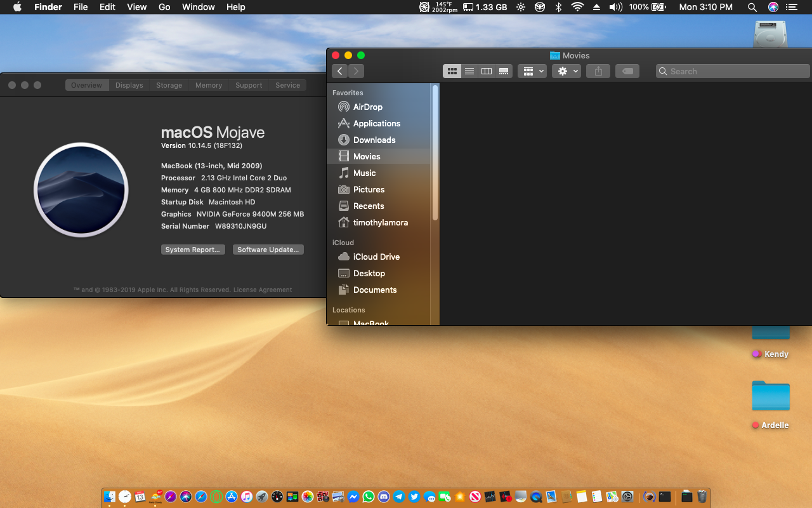This screenshot has height=508, width=812.
Task: Switch to Displays tab in About This Mac
Action: 129,85
